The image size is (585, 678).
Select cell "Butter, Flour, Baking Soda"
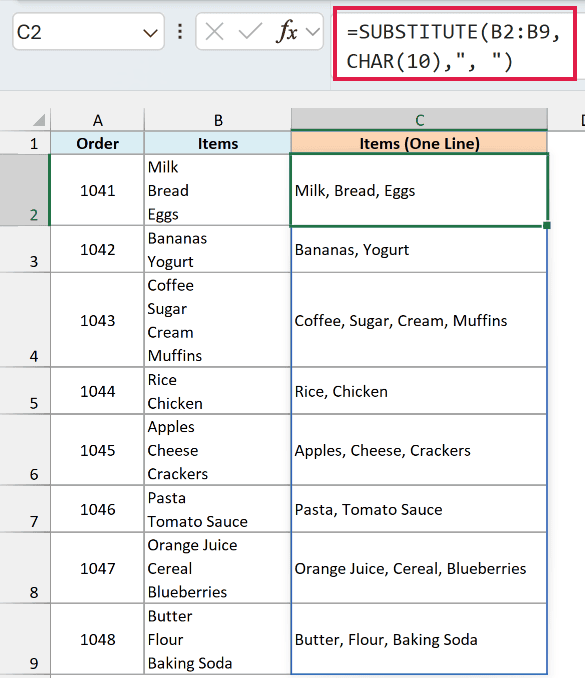[x=419, y=639]
